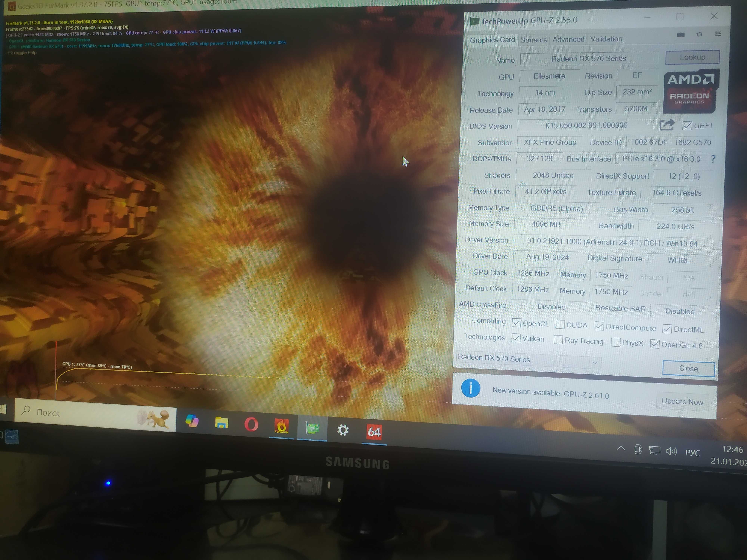Click the Поиск search box

(x=96, y=415)
